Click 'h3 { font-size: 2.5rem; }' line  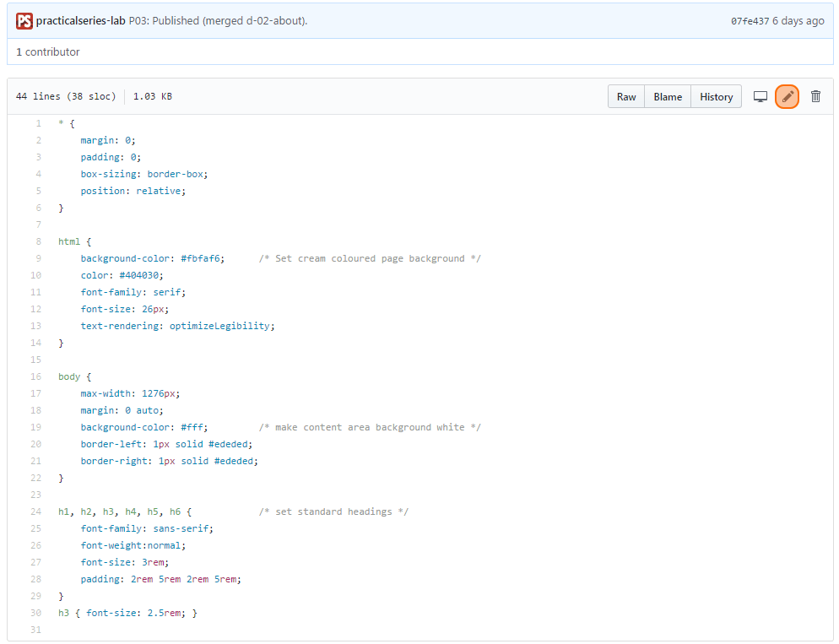pos(128,613)
